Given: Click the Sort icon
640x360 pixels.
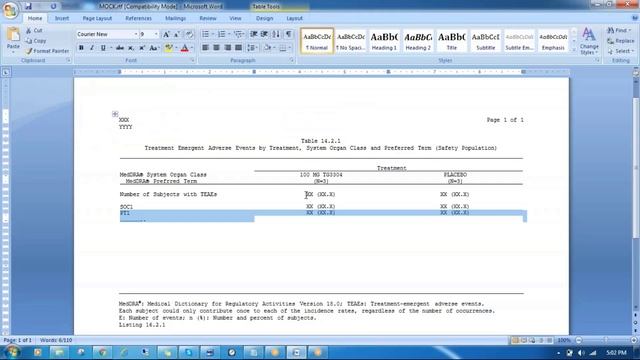Looking at the screenshot, I should 276,34.
